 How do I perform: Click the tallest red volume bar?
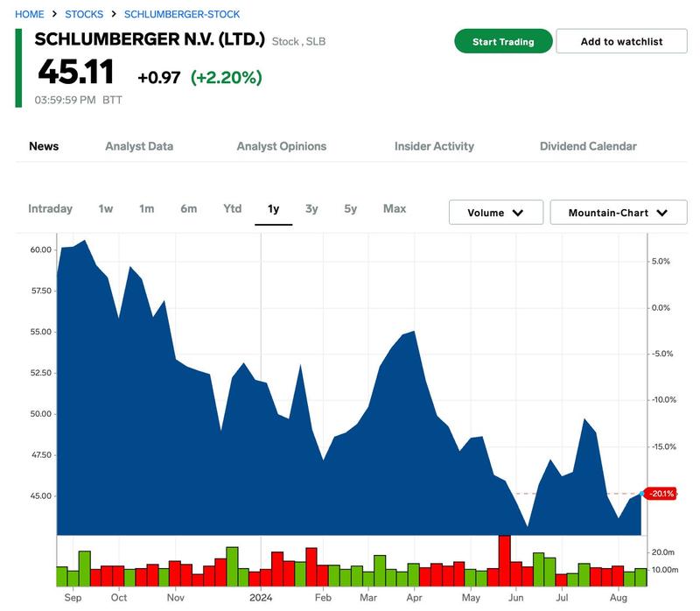[x=505, y=560]
